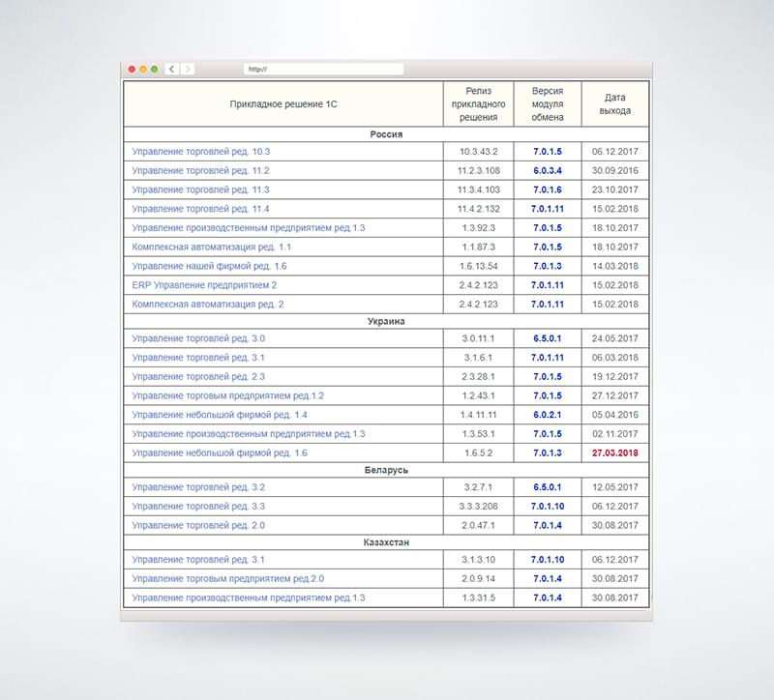
Task: Click section heading Украина
Action: coord(386,322)
